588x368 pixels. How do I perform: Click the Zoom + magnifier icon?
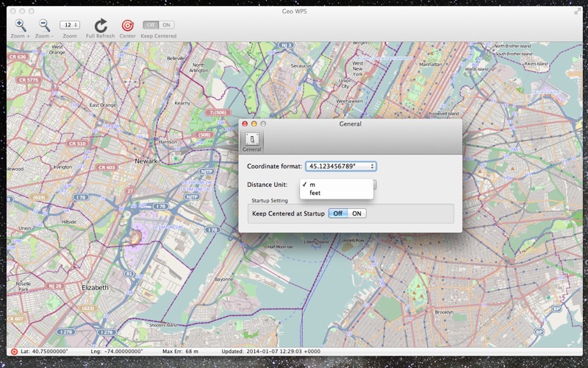[21, 26]
